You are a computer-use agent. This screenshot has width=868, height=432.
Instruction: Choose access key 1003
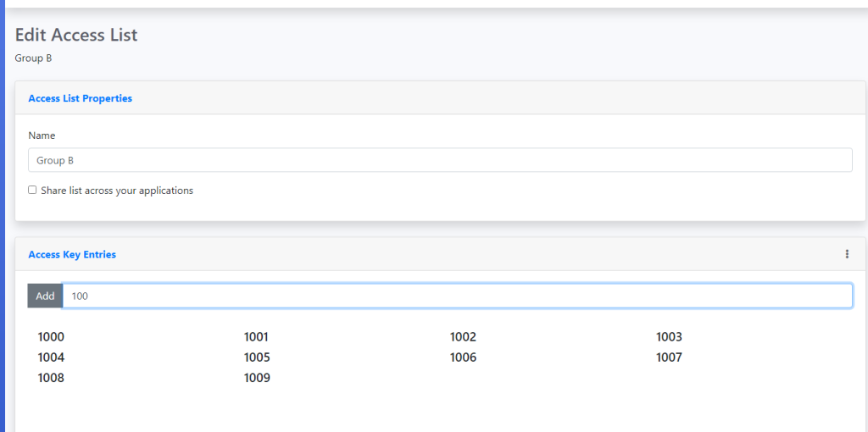pos(669,337)
